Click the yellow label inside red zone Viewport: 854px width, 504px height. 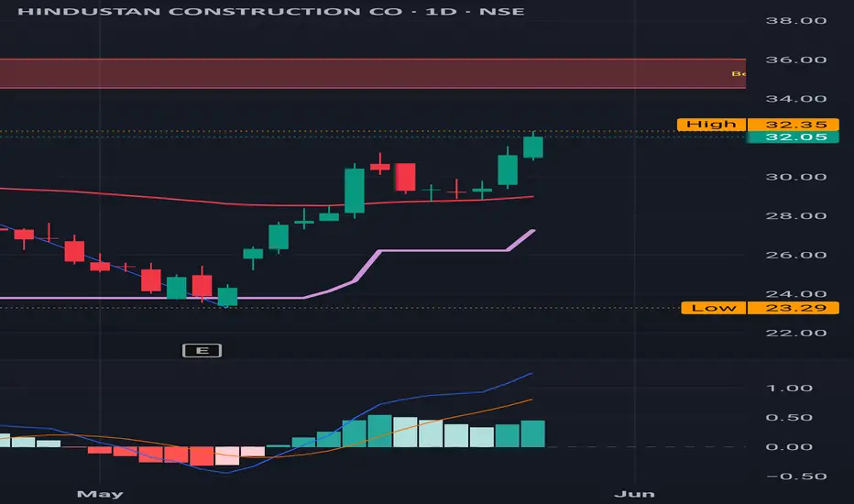point(739,73)
